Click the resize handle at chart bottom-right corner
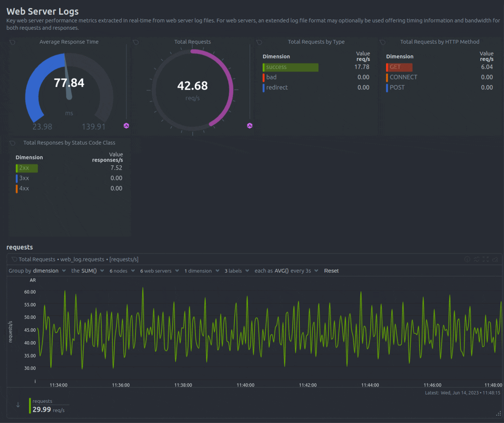 pyautogui.click(x=498, y=413)
